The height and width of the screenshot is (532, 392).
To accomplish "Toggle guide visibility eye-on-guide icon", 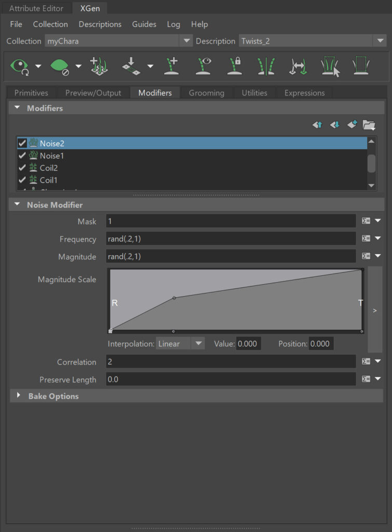I will coord(204,66).
